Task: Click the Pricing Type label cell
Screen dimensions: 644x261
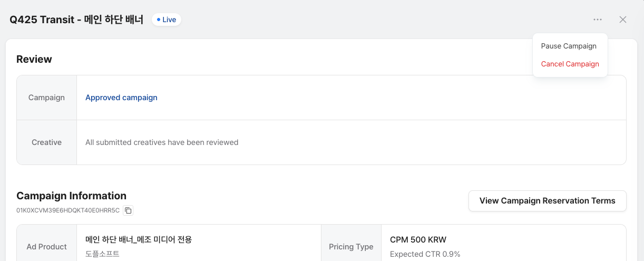Action: [x=351, y=247]
